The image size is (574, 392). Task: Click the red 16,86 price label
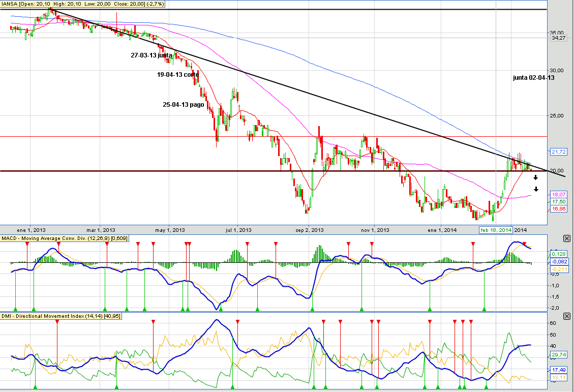point(558,208)
